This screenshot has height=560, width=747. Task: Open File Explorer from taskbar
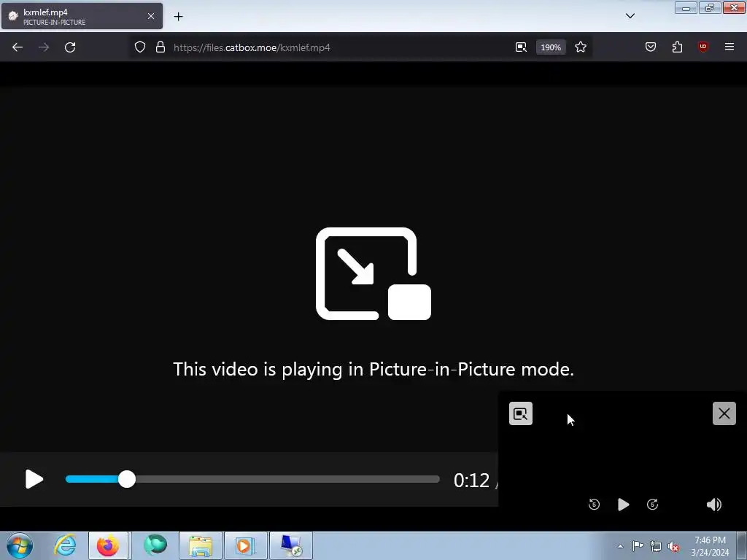click(x=201, y=545)
